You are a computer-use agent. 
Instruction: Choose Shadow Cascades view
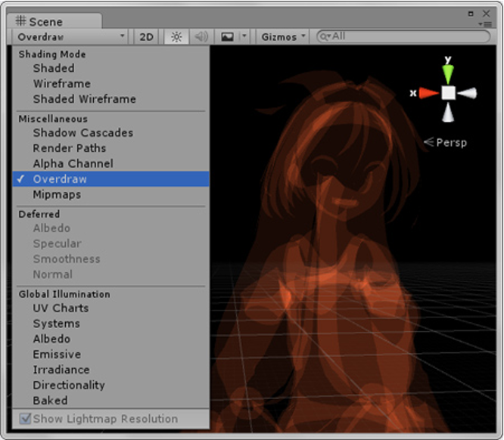click(x=111, y=132)
